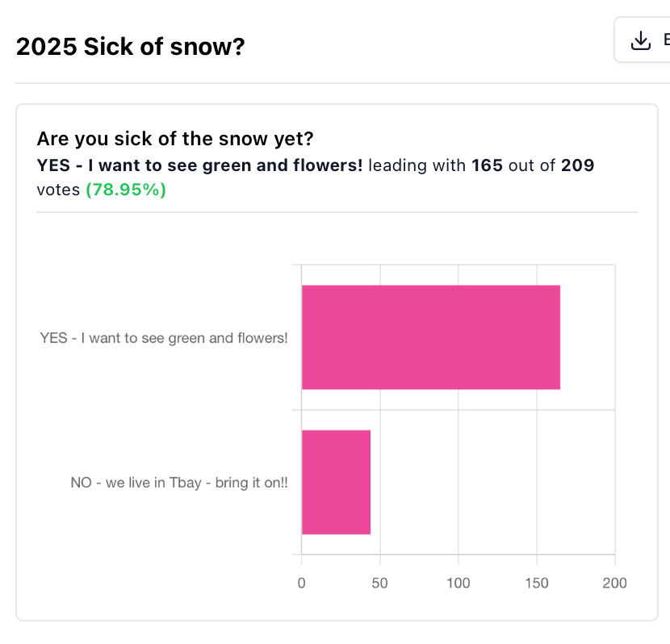Click the bold 209 total votes number
The image size is (670, 644).
click(x=578, y=165)
